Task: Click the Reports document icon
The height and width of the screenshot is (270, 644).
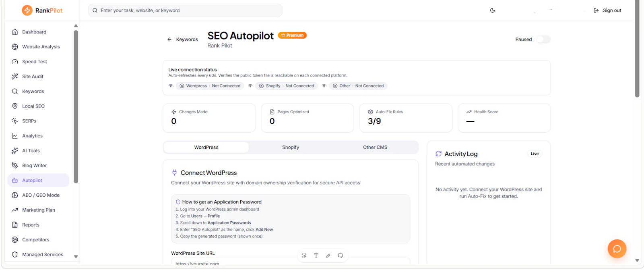Action: pos(15,225)
